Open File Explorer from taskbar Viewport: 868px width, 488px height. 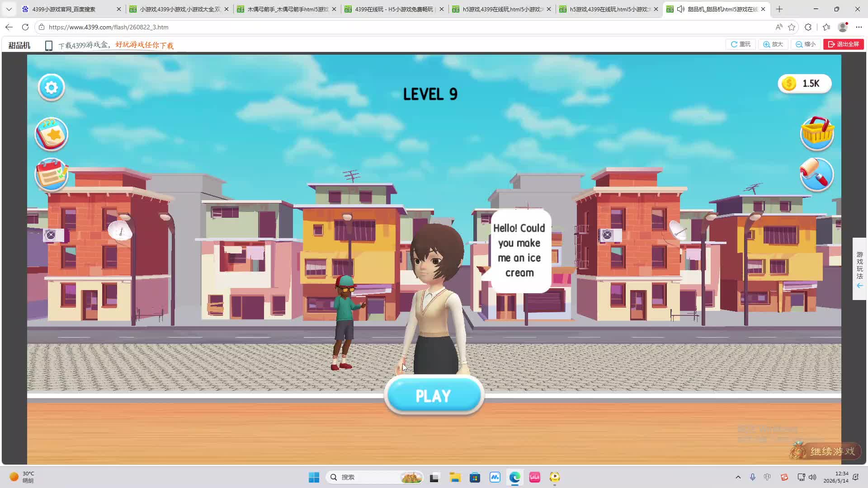click(x=455, y=477)
